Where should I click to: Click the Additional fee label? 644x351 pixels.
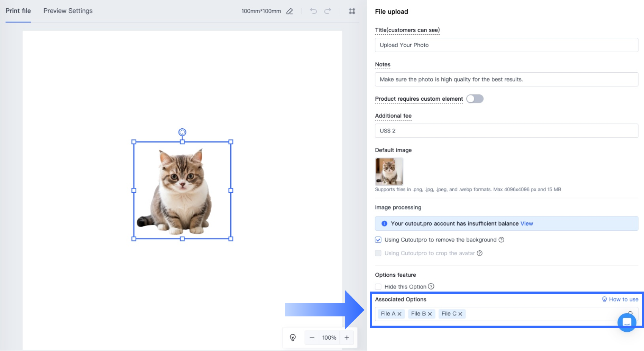tap(393, 116)
